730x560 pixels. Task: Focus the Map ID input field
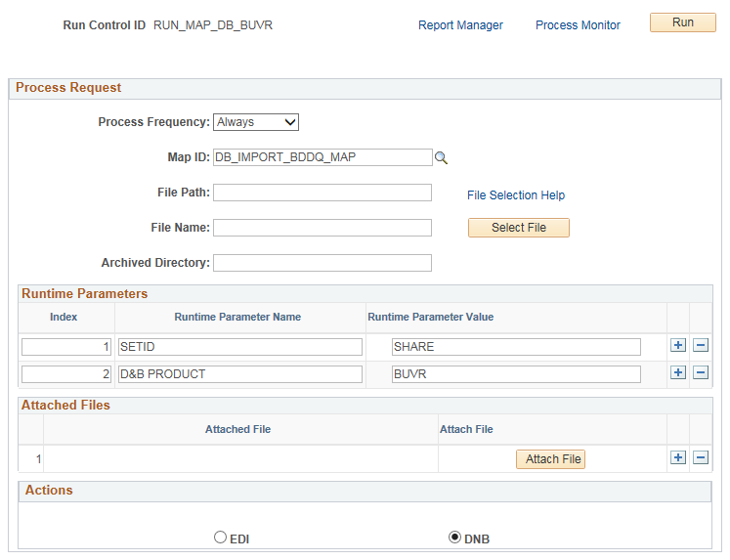(x=322, y=157)
